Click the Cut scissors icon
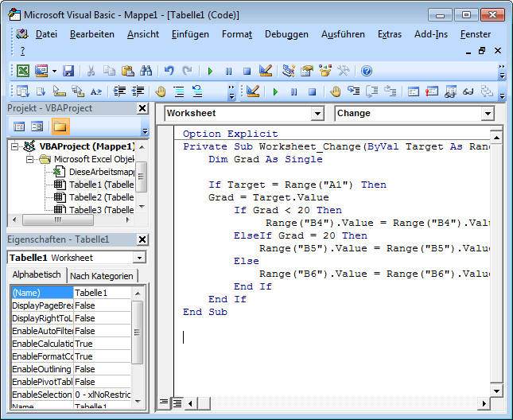 pyautogui.click(x=91, y=71)
